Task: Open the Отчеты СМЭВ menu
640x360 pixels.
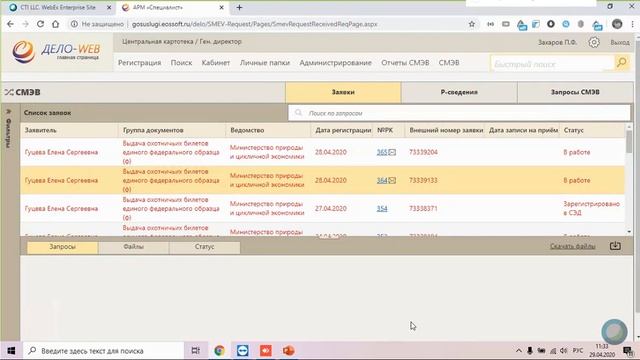Action: [405, 63]
